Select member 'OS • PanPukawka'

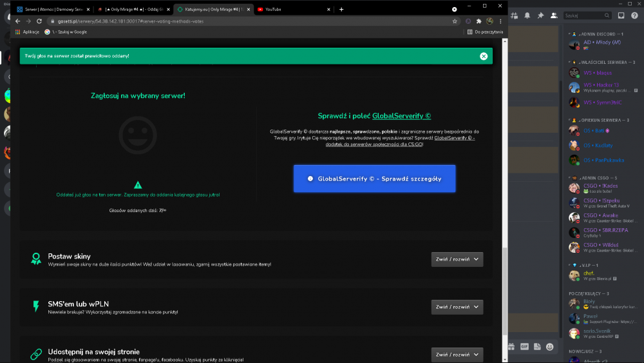click(603, 161)
